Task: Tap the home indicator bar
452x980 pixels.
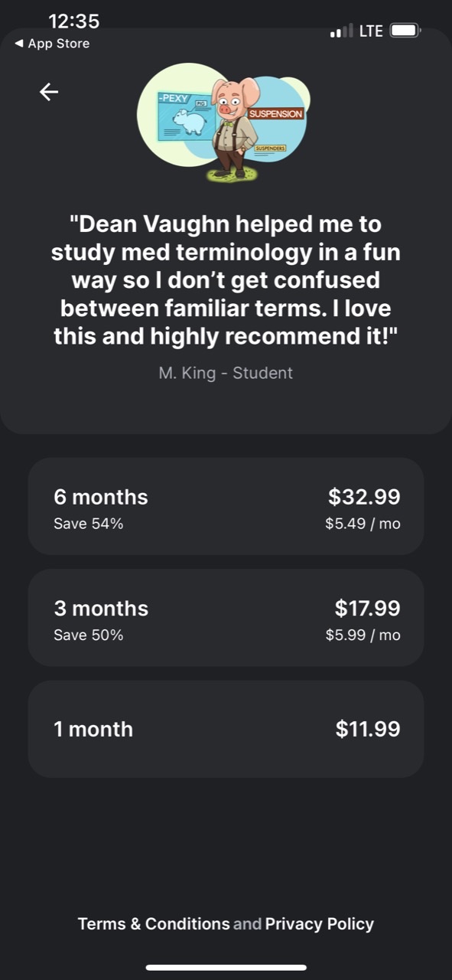Action: click(226, 968)
